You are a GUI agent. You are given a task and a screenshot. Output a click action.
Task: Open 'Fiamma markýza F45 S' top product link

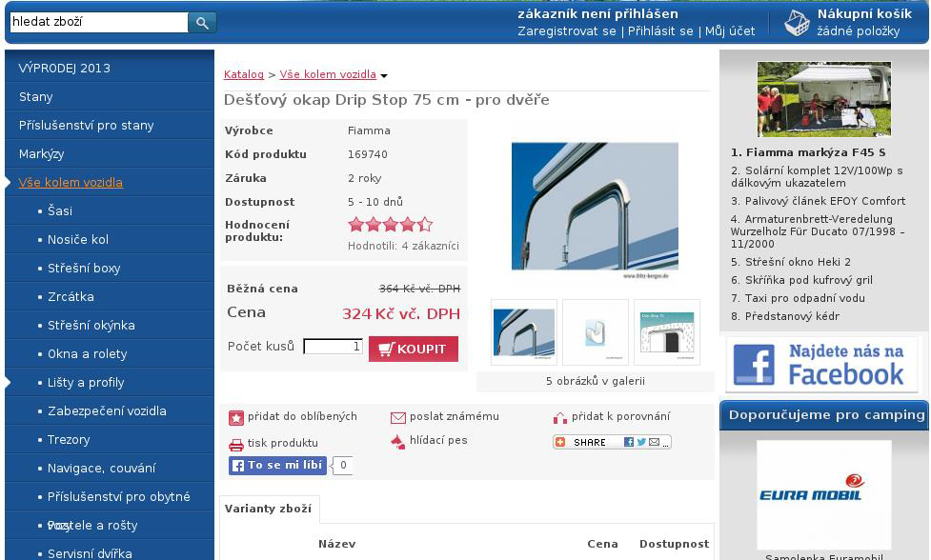pos(808,152)
